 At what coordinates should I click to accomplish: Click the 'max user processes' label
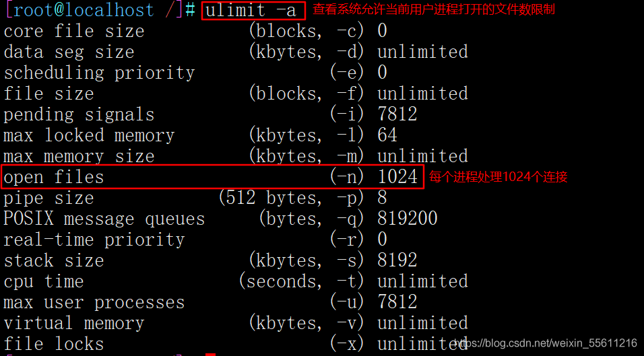(94, 303)
